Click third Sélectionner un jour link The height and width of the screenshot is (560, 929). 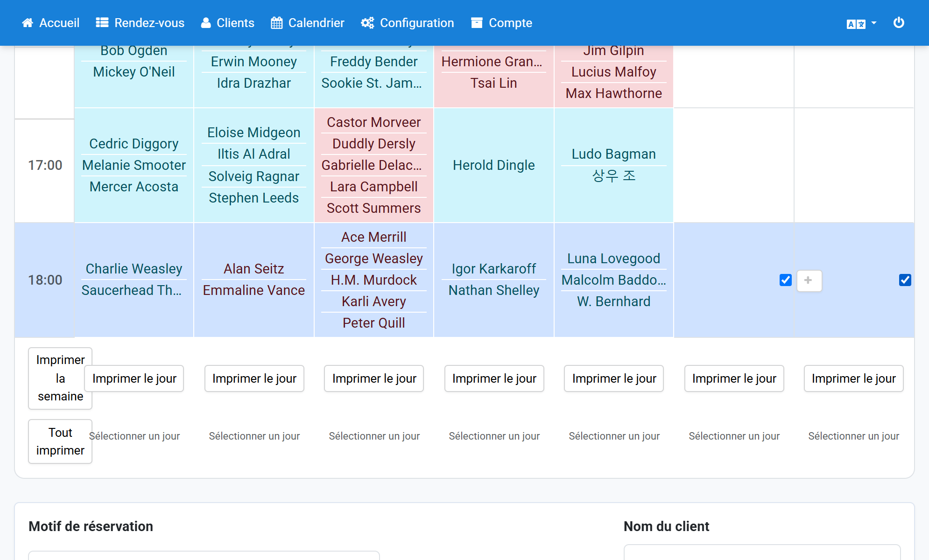pos(374,436)
